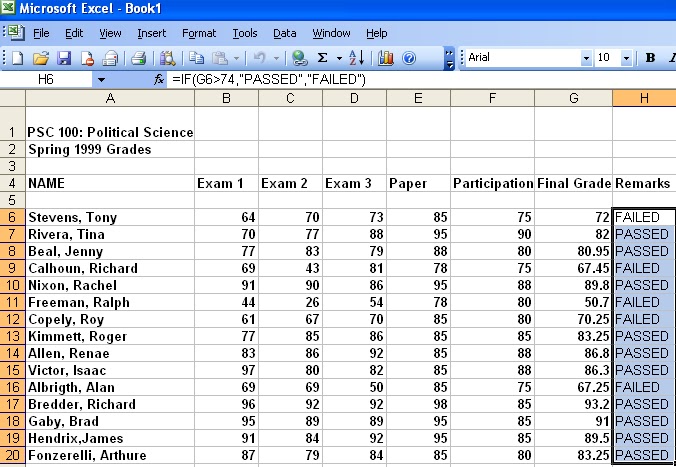Image resolution: width=676 pixels, height=467 pixels.
Task: Expand the AutoSum functions dropdown arrow
Action: coord(339,58)
